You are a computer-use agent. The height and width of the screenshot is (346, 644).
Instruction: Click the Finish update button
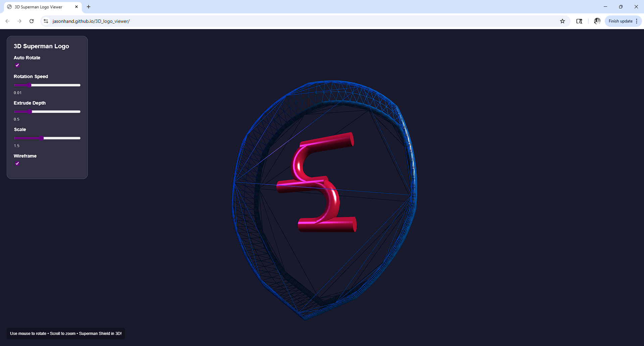point(620,21)
